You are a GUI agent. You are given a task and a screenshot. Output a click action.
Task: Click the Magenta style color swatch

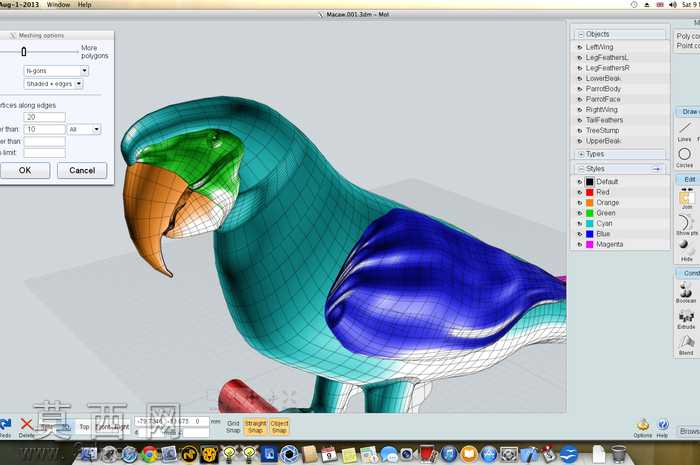(590, 245)
